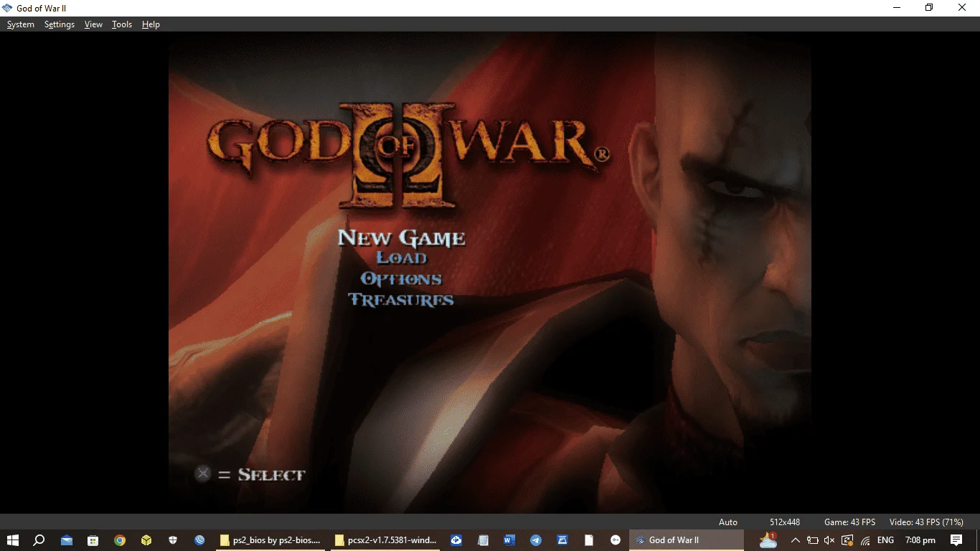Click the tray icon with the warning badge

coord(847,540)
